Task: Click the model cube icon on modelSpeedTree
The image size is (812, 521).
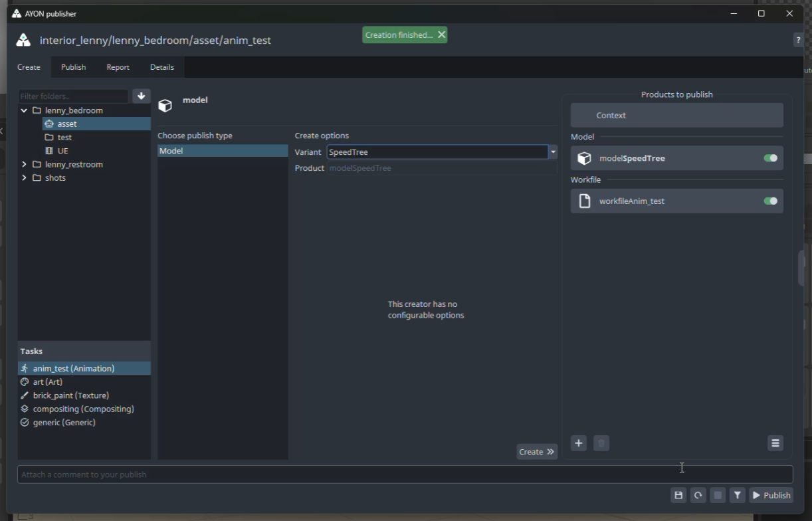Action: pos(584,158)
